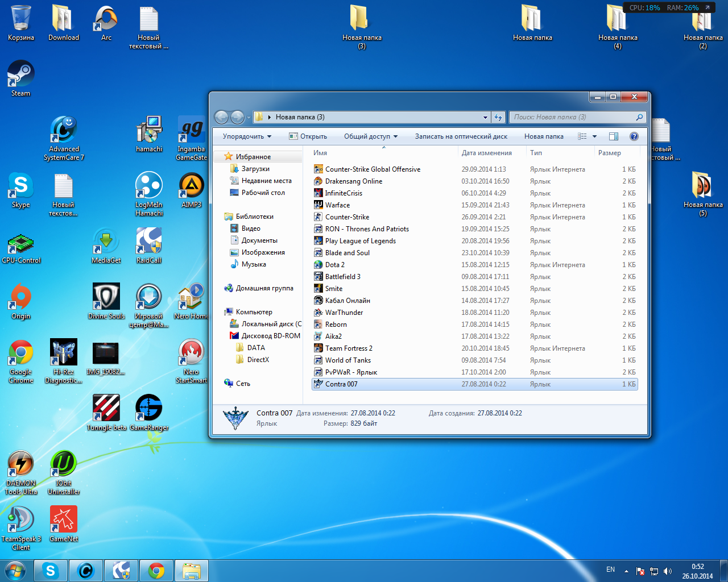Open Chrome from the taskbar
This screenshot has width=728, height=582.
(x=156, y=571)
